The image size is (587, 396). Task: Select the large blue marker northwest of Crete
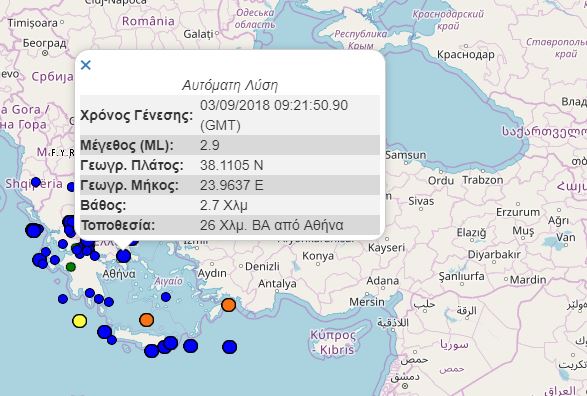(x=104, y=332)
